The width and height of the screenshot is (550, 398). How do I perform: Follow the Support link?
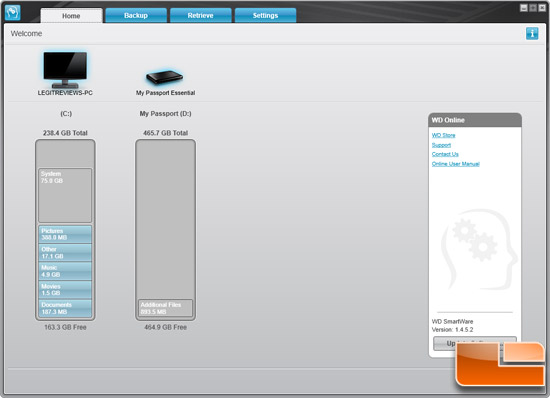(x=441, y=145)
